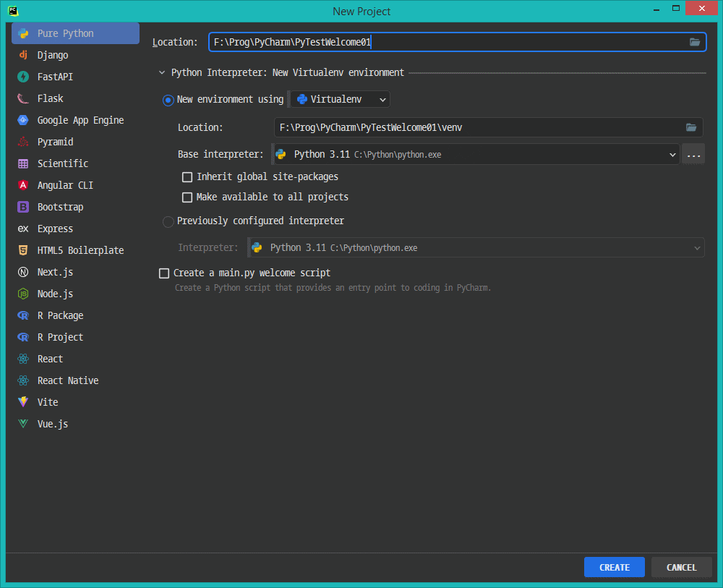
Task: Click the Scientific grid icon
Action: (x=23, y=163)
